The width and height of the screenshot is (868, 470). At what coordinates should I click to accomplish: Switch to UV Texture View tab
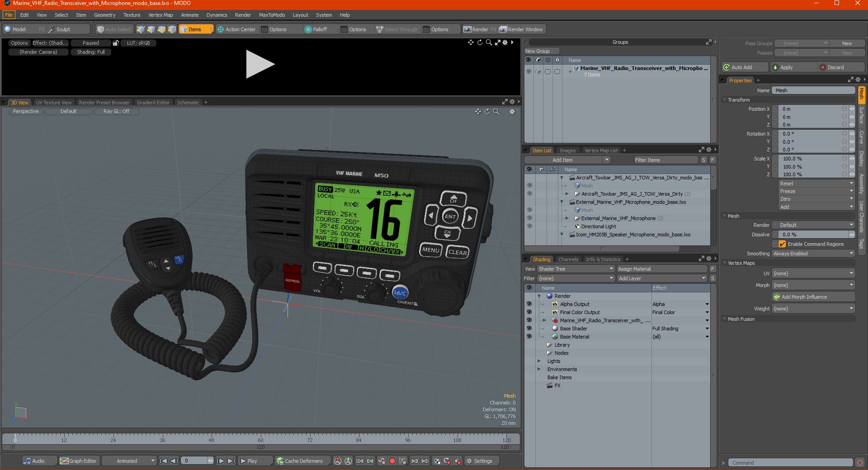click(x=54, y=103)
